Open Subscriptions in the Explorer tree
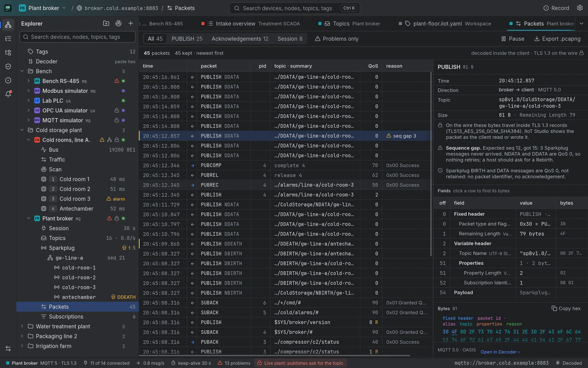 pyautogui.click(x=77, y=316)
